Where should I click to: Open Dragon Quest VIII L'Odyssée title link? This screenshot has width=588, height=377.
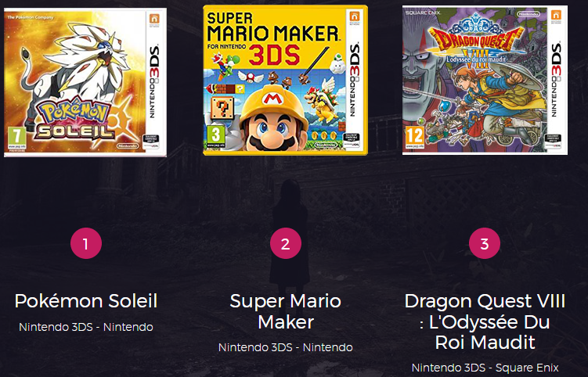tap(485, 321)
